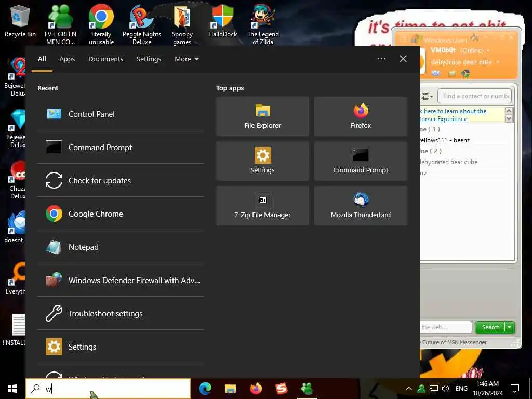Switch to the All search tab
Screen dimensions: 532x399
coord(42,59)
